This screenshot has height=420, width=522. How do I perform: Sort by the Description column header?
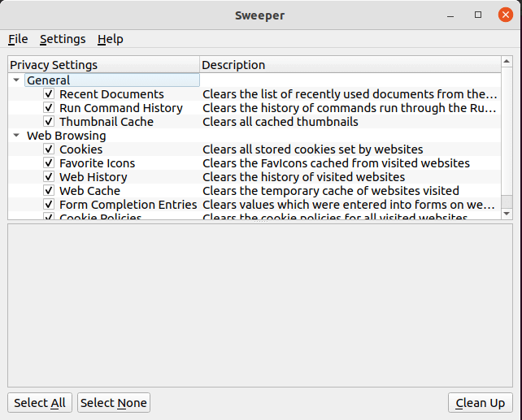click(x=350, y=64)
